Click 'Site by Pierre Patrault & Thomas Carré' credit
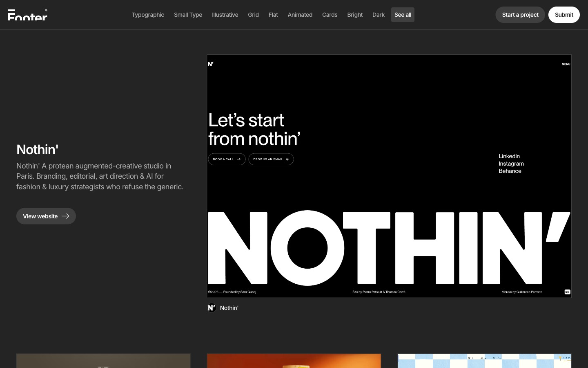 click(379, 292)
